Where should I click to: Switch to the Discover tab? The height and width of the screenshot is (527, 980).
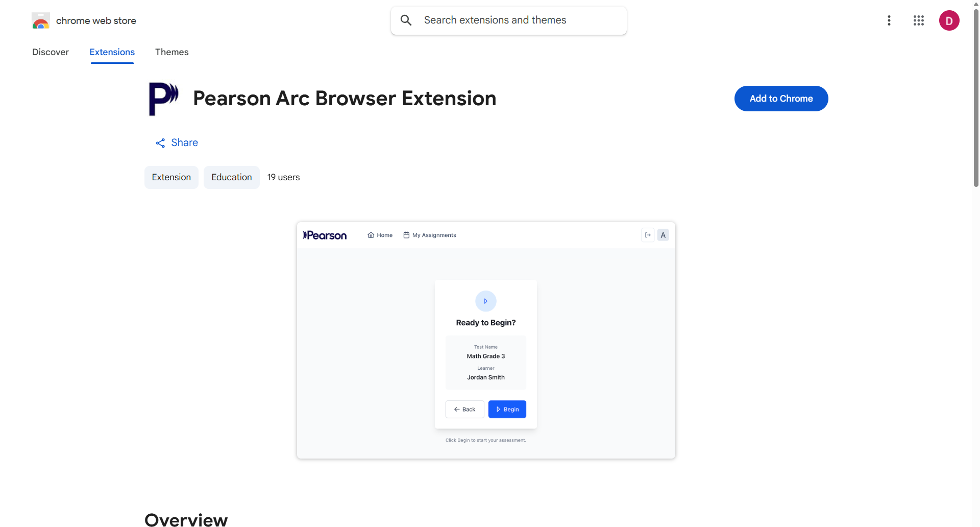tap(51, 52)
